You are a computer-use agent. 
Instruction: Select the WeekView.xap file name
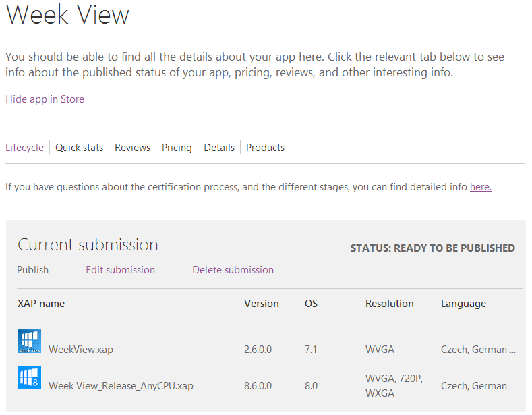coord(81,350)
